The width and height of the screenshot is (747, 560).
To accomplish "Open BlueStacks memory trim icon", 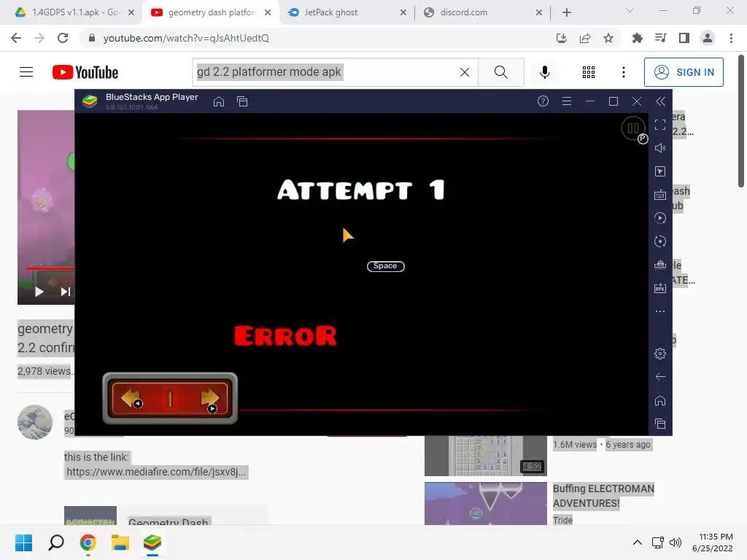I will pyautogui.click(x=659, y=265).
